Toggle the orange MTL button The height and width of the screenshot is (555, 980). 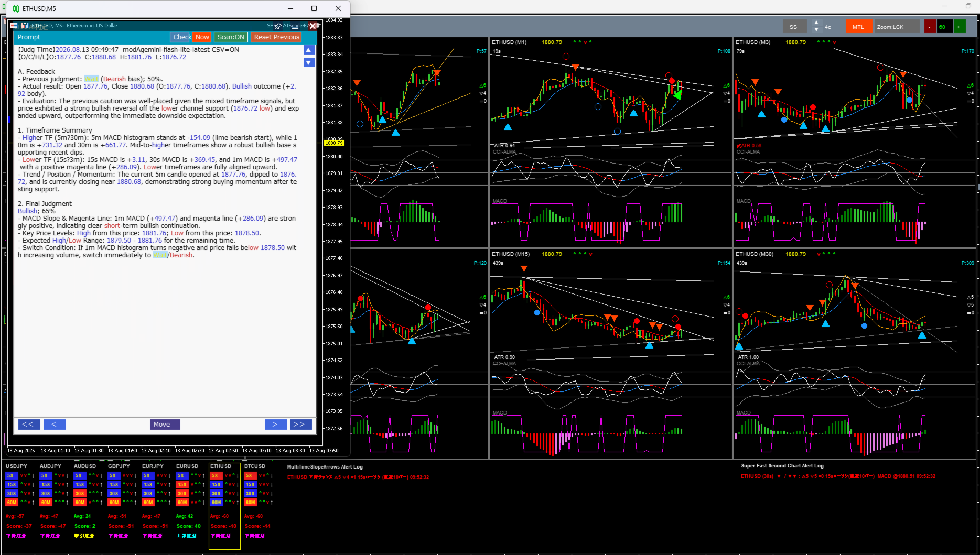pos(858,27)
